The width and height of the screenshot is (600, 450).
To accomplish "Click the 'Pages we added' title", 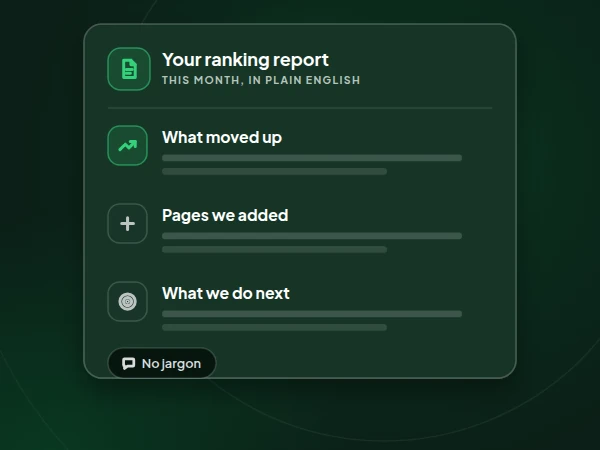I will click(x=225, y=215).
